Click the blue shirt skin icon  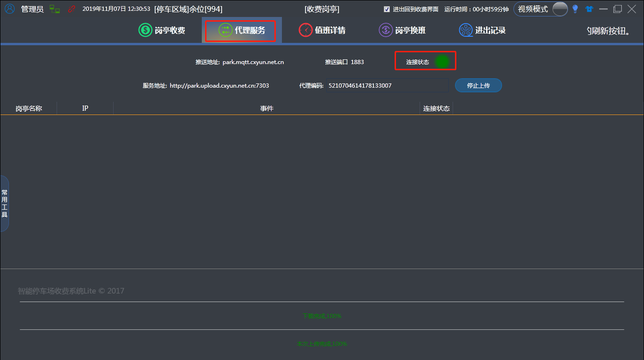pos(589,9)
